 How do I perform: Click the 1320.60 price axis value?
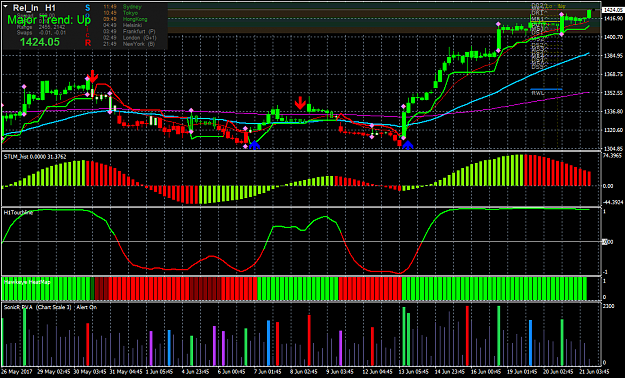[613, 130]
